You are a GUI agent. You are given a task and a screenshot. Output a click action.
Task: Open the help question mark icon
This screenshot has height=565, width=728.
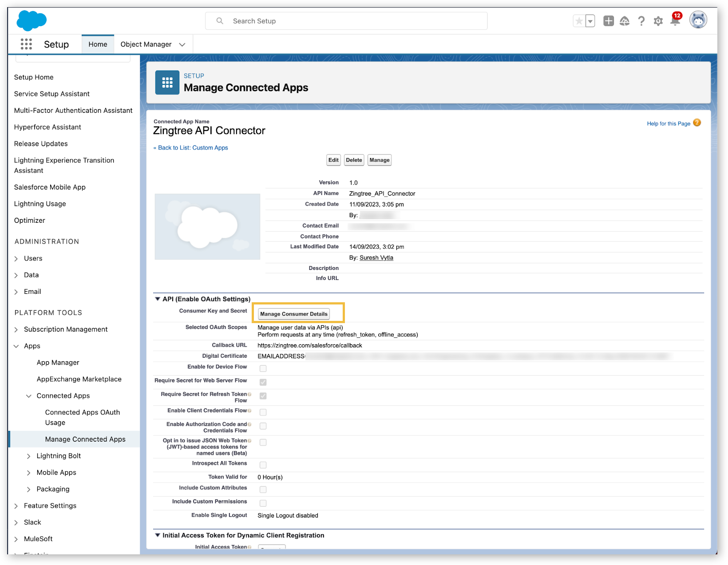(x=641, y=21)
